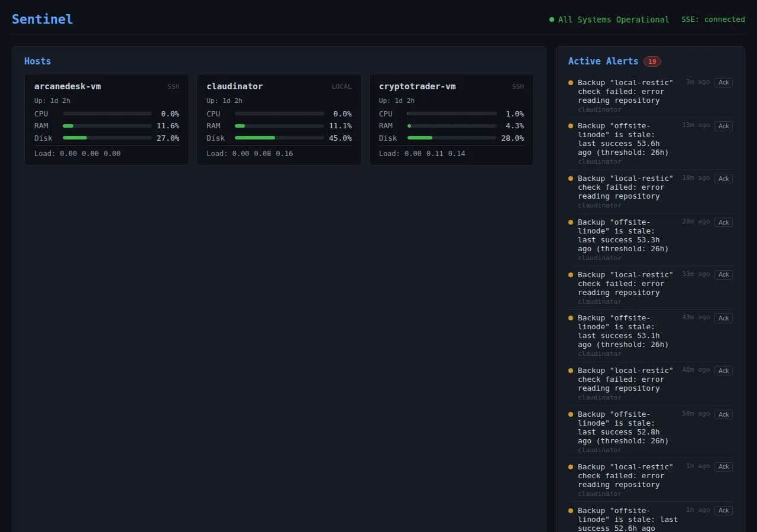Click Load: 0.00 0.00 0.00 on arcanedesk-vm
This screenshot has height=532, width=757.
77,154
